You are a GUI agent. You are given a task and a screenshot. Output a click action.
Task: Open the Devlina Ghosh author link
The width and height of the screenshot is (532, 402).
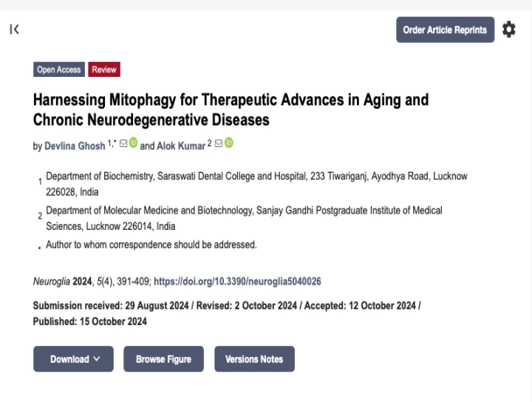click(75, 146)
